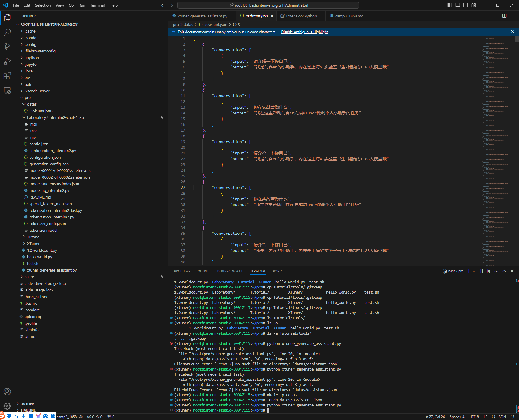Kill terminal with trash icon
This screenshot has width=519, height=420.
(x=489, y=271)
